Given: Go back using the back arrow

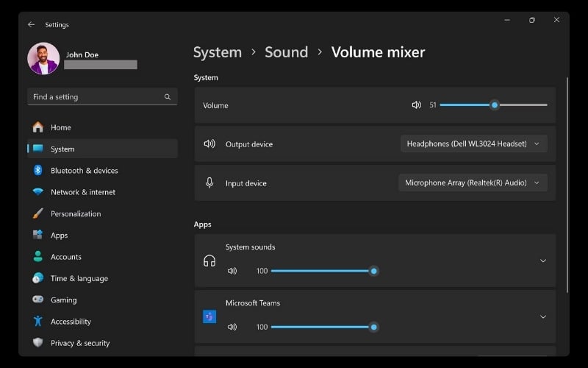Looking at the screenshot, I should 31,24.
